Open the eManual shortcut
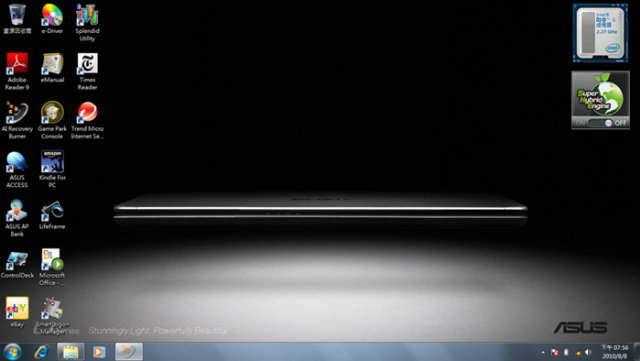Screen dimensions: 640x361 pos(52,68)
